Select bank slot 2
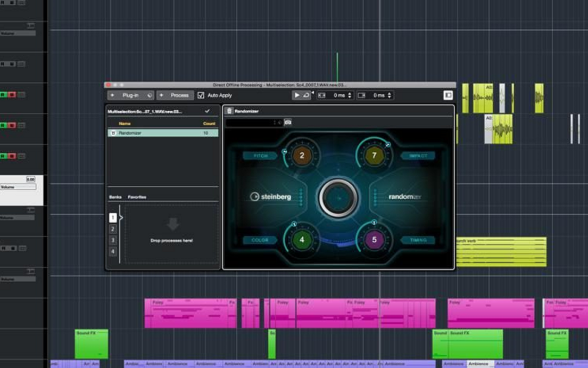The width and height of the screenshot is (588, 368). (113, 229)
